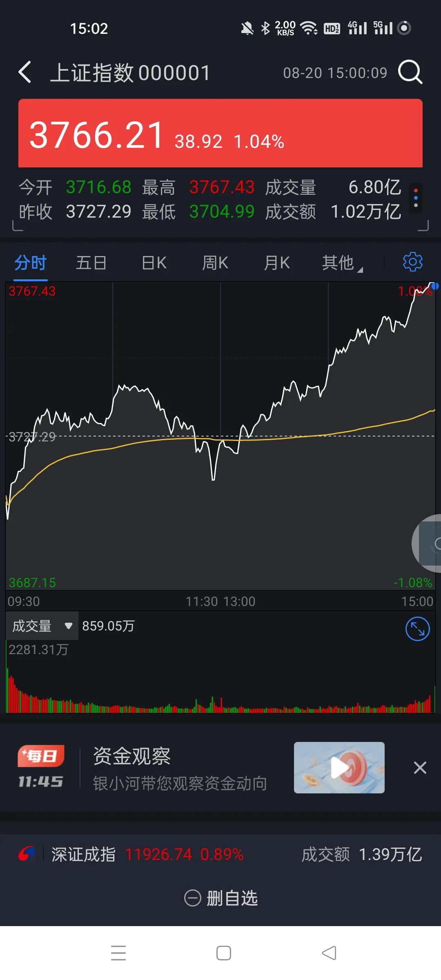Tap the 成交量 6.80亿 value
This screenshot has height=980, width=441.
(375, 187)
